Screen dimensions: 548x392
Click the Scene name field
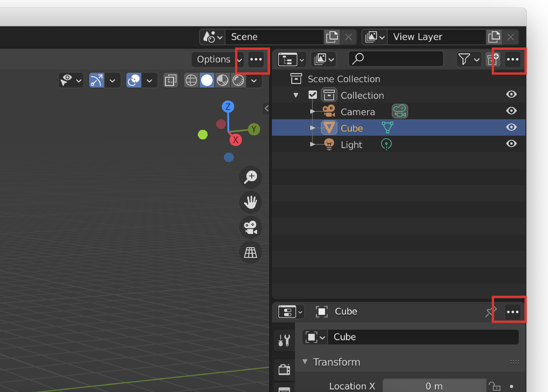pos(274,37)
